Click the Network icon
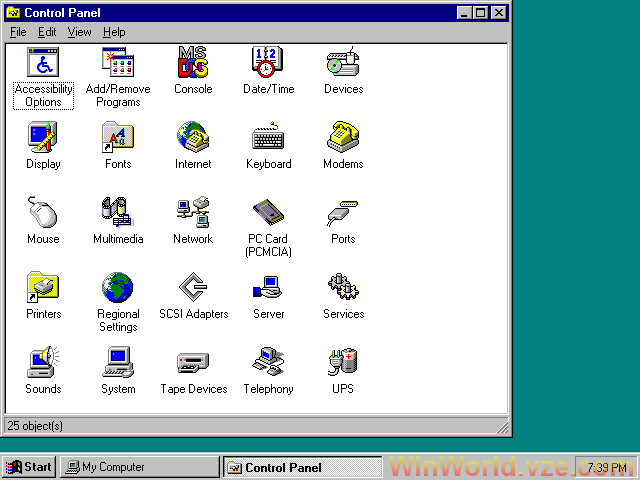640x480 pixels. 193,212
